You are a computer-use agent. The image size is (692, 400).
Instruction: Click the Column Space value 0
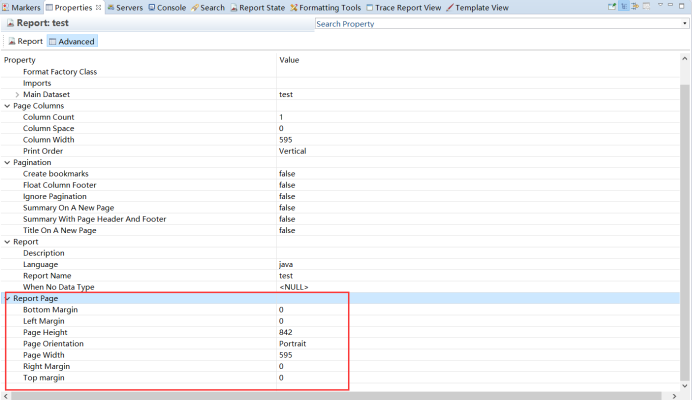pyautogui.click(x=281, y=128)
